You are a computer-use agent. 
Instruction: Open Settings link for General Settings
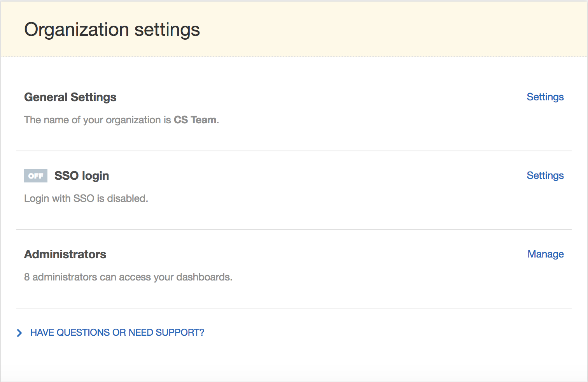[x=545, y=97]
